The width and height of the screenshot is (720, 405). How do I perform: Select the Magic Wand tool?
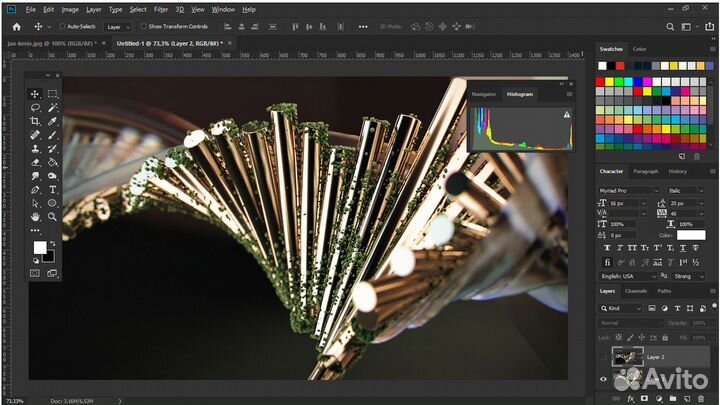pyautogui.click(x=52, y=107)
